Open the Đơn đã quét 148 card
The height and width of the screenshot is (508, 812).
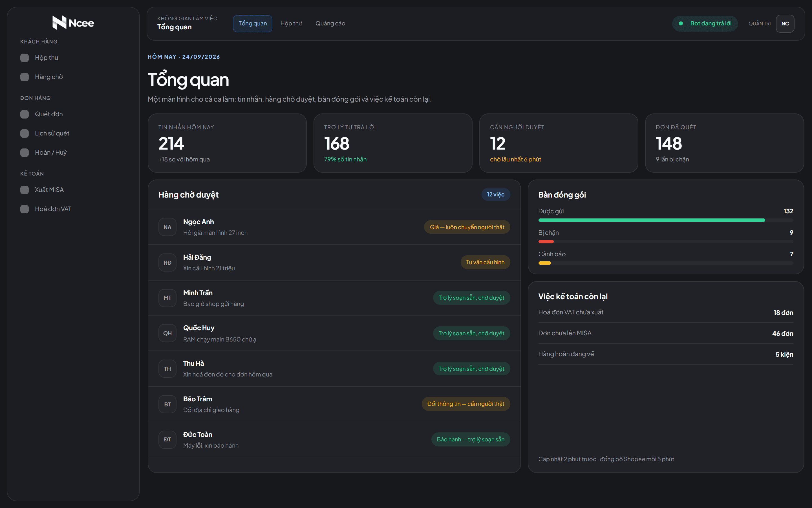(724, 143)
